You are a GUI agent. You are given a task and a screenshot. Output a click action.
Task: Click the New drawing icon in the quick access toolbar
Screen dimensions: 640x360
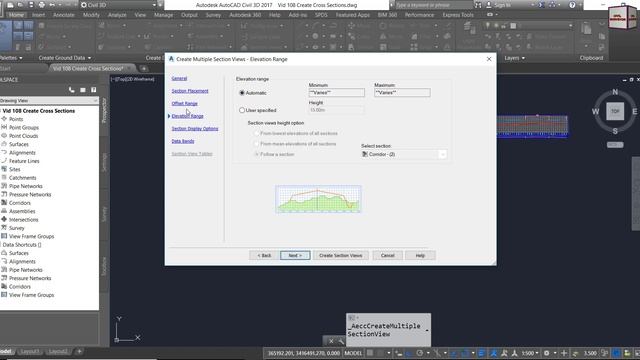(10, 5)
